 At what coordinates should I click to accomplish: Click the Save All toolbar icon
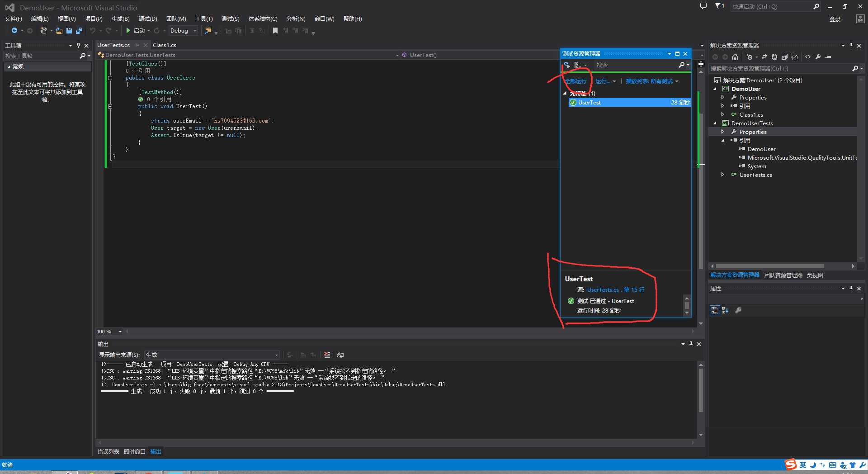point(79,31)
